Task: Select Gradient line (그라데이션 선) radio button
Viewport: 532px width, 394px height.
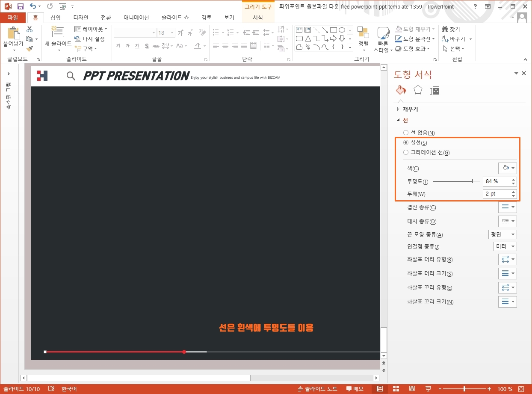Action: tap(406, 153)
